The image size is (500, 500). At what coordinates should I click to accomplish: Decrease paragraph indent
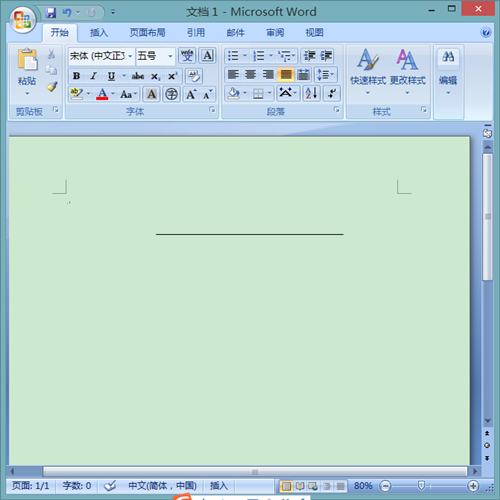click(310, 56)
